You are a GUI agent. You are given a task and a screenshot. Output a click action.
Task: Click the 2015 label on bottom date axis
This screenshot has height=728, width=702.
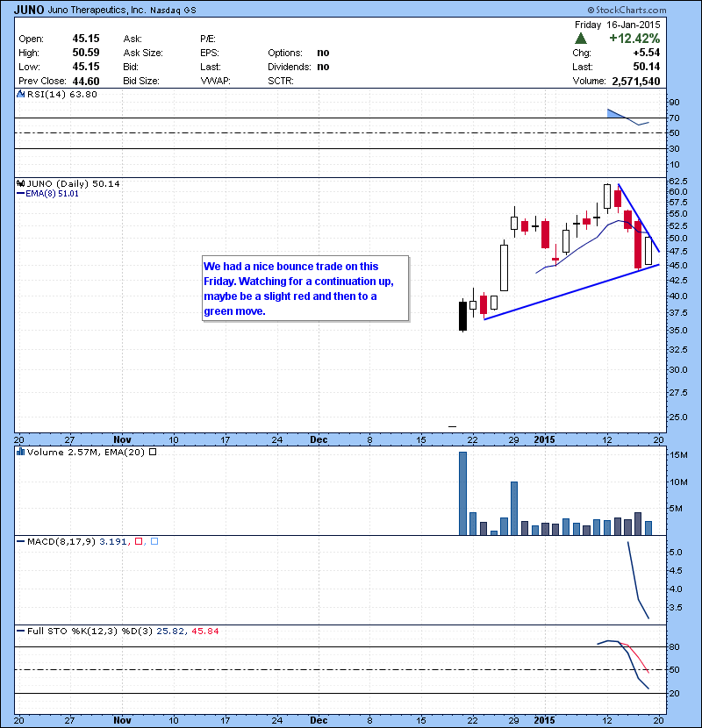pyautogui.click(x=544, y=720)
